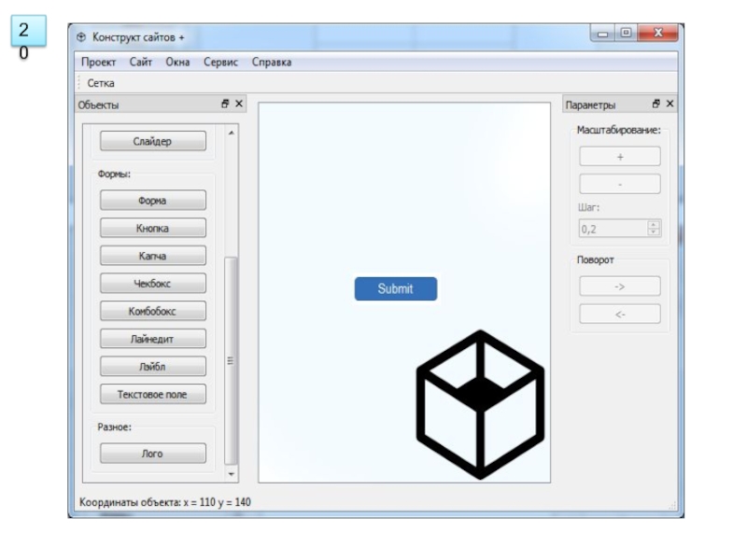Add a Лого object
The width and height of the screenshot is (747, 560).
pos(153,454)
